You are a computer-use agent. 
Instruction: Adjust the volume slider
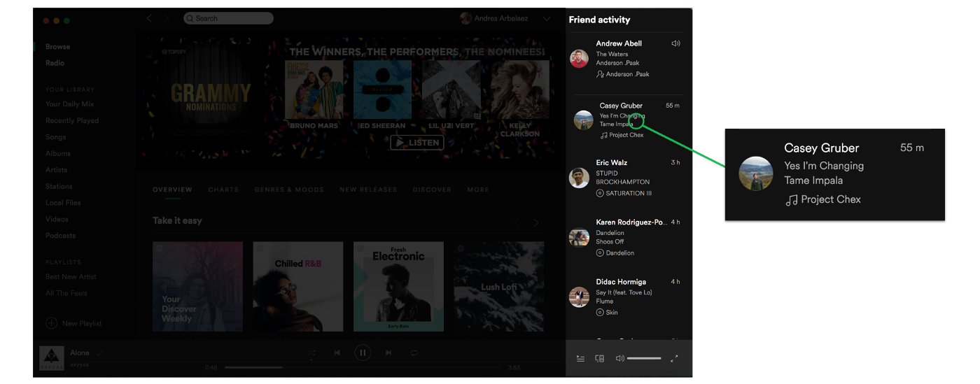644,359
